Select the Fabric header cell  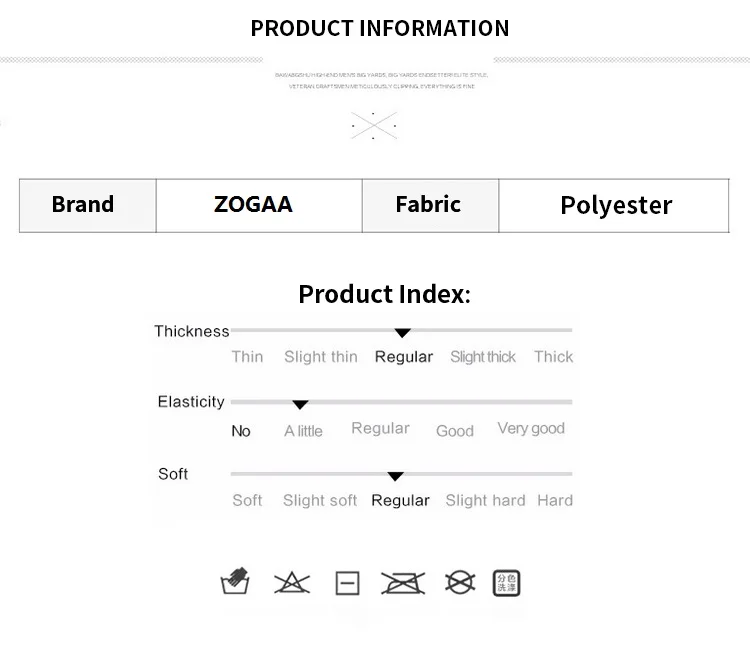430,206
